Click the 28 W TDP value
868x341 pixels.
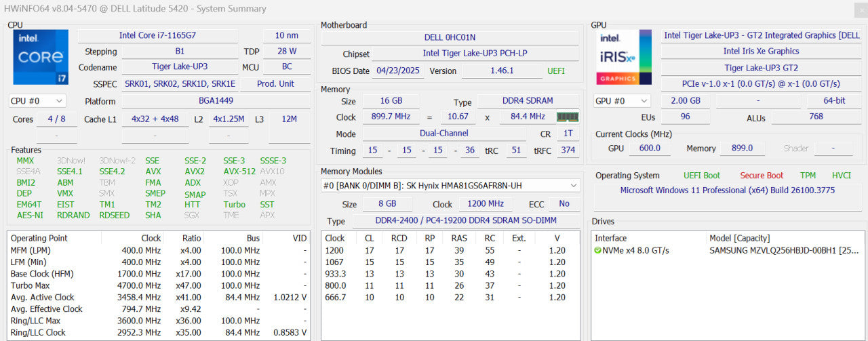point(287,51)
